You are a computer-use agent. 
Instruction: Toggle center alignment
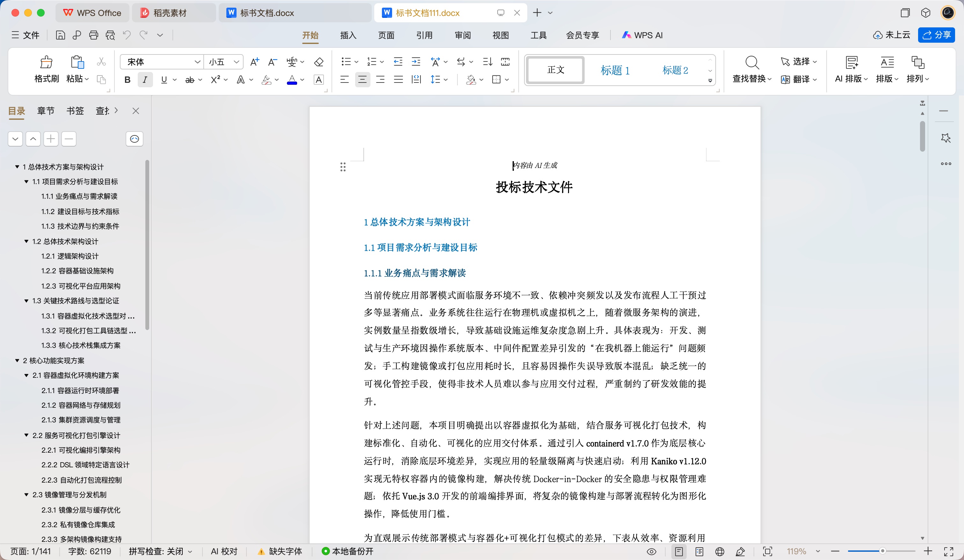[362, 80]
